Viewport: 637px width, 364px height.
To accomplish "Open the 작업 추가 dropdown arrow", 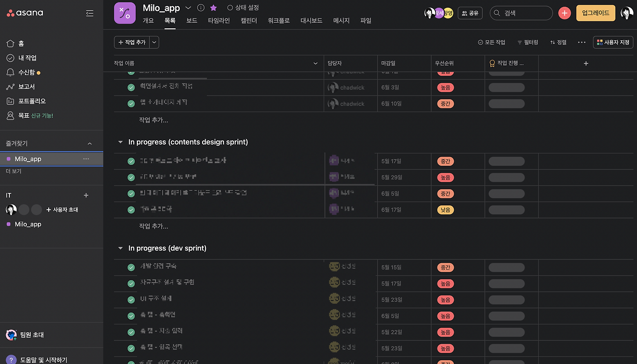I will [x=154, y=42].
